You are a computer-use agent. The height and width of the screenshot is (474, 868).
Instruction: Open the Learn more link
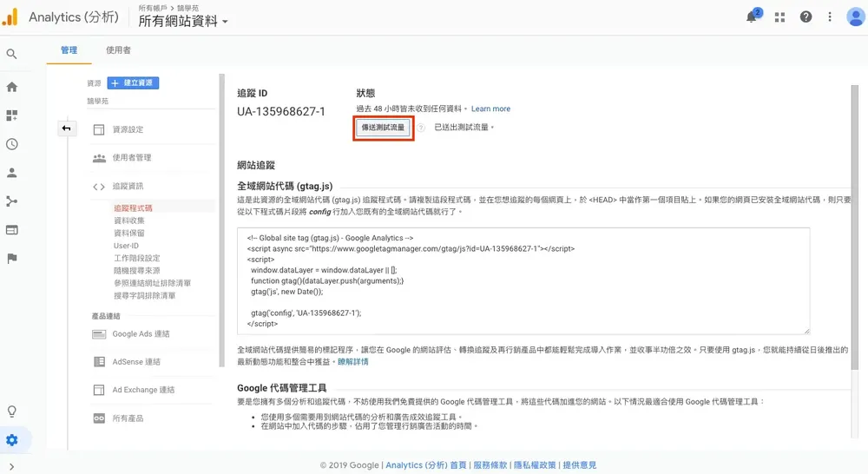[x=490, y=109]
